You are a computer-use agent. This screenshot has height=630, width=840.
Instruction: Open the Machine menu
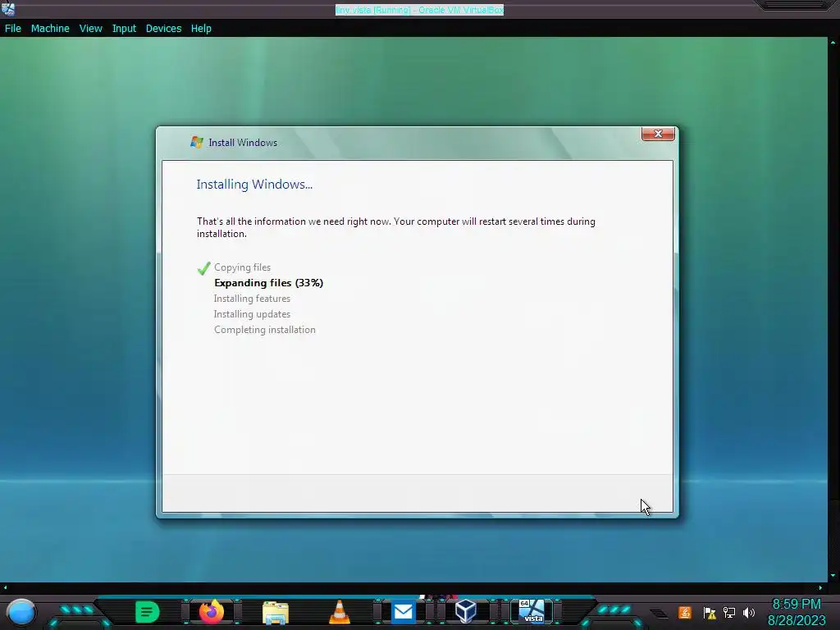pyautogui.click(x=50, y=29)
